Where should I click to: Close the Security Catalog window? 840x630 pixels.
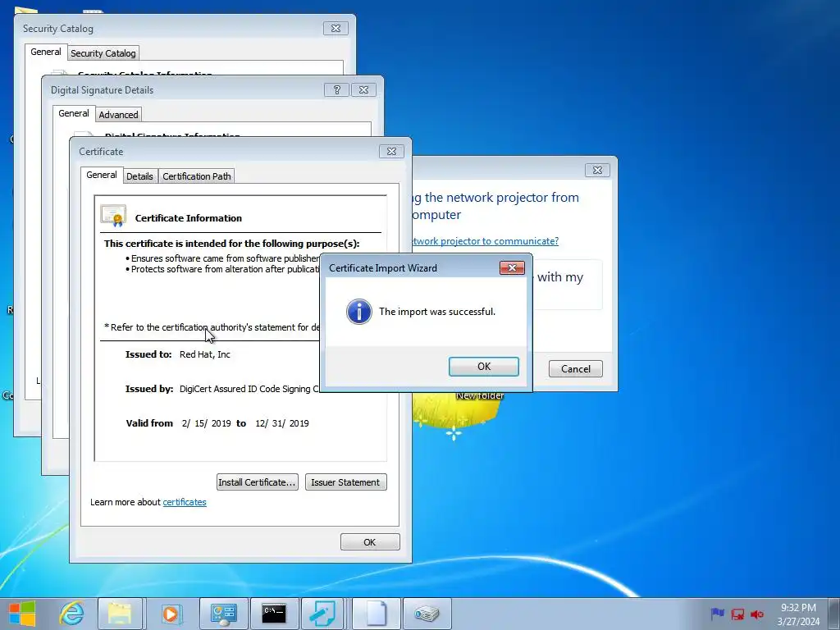336,29
